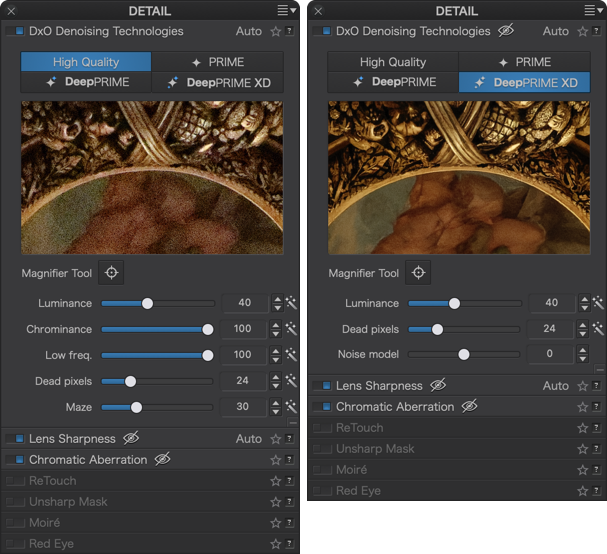Select PRIME mode in left panel
The image size is (607, 554).
pos(218,62)
